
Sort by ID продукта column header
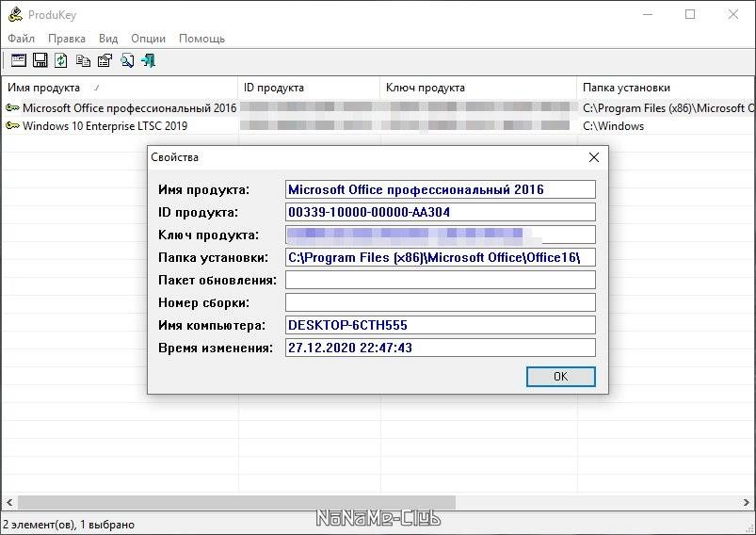coord(309,88)
